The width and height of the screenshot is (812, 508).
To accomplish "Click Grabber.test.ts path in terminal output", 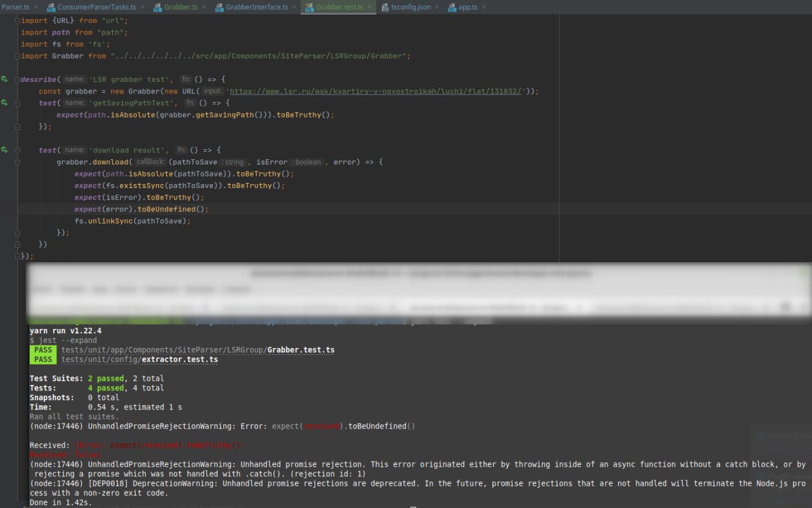I will click(x=198, y=350).
